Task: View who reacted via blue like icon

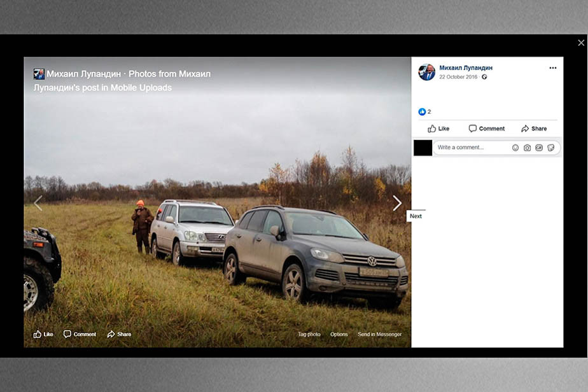Action: tap(422, 112)
